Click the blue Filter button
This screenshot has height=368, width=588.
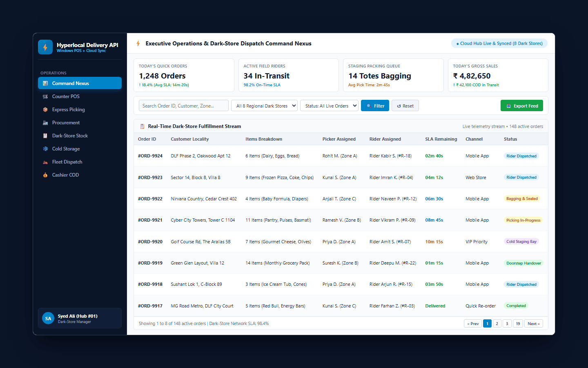(375, 106)
